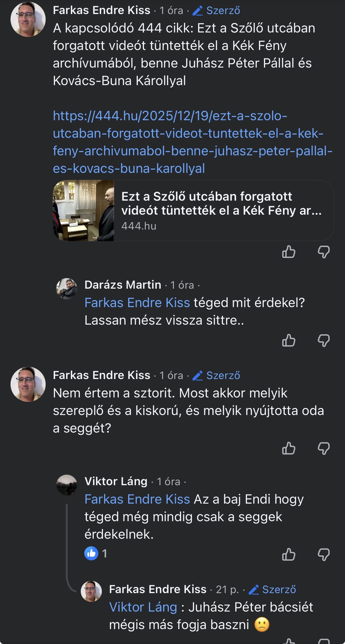Open the 444.hu link preview card
This screenshot has width=345, height=644.
click(222, 211)
